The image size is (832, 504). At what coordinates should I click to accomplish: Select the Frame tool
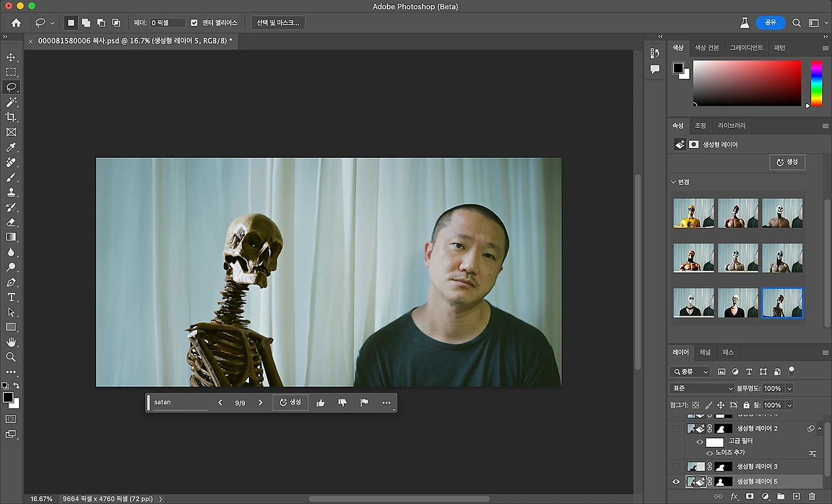click(11, 132)
